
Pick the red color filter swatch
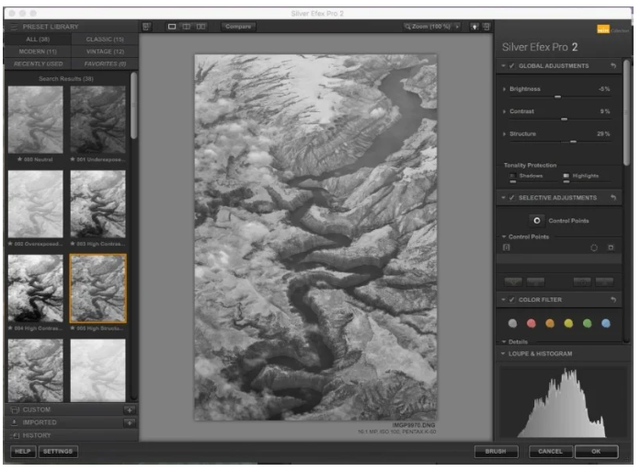[x=531, y=323]
